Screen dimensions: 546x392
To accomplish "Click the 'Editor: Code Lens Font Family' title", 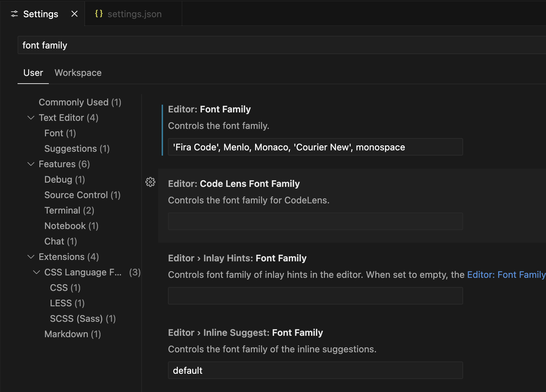I will (234, 184).
